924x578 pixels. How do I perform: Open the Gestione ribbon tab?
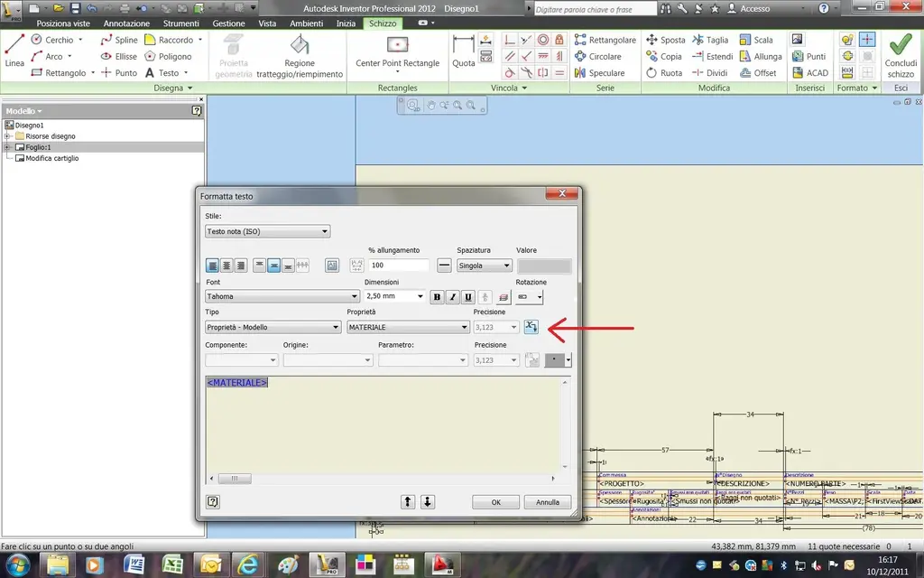[228, 23]
